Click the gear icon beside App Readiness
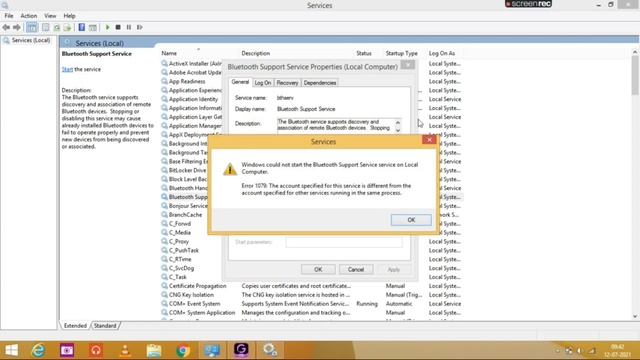The image size is (640, 360). point(164,81)
